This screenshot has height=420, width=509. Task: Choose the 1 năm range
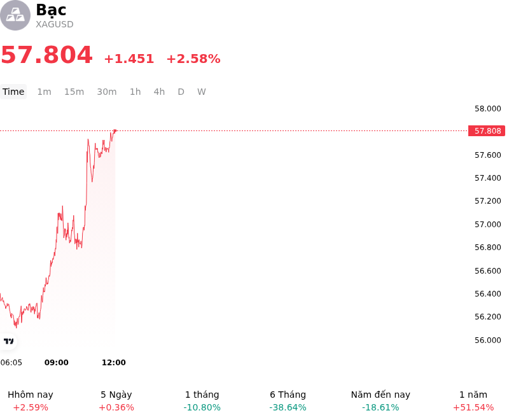[473, 401]
